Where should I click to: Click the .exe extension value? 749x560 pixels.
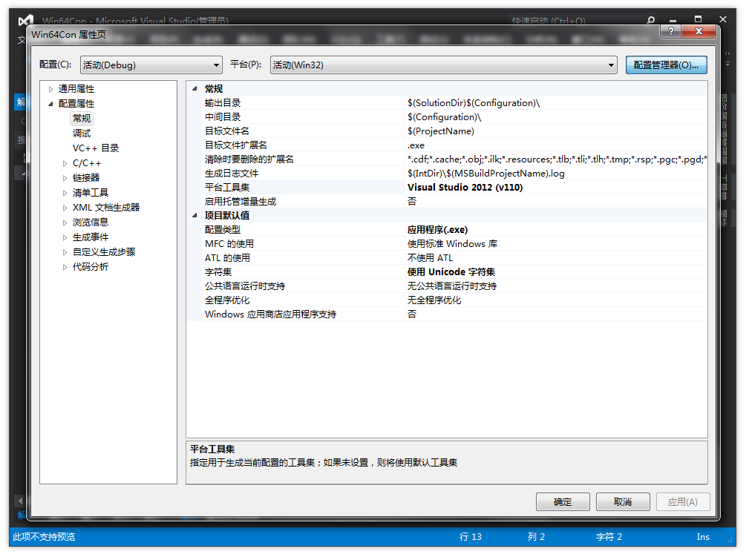[416, 145]
